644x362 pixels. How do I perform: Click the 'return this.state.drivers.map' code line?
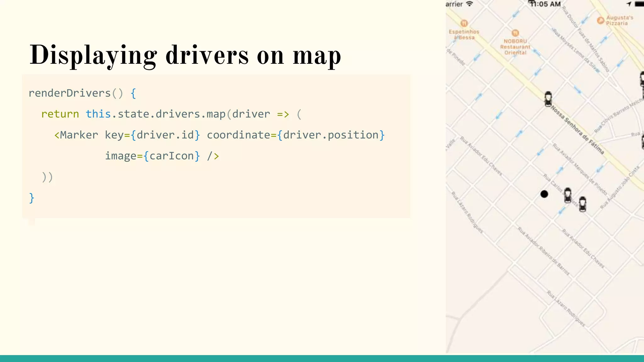pyautogui.click(x=171, y=114)
